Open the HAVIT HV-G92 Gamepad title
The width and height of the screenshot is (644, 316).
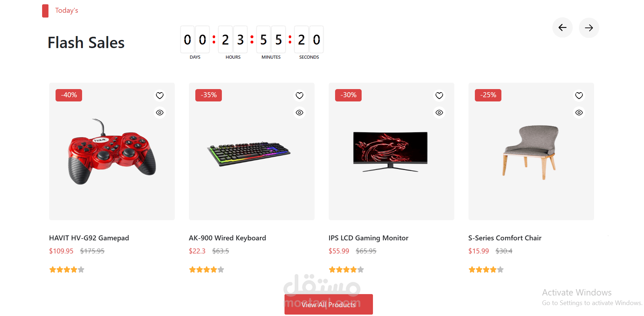pos(89,238)
